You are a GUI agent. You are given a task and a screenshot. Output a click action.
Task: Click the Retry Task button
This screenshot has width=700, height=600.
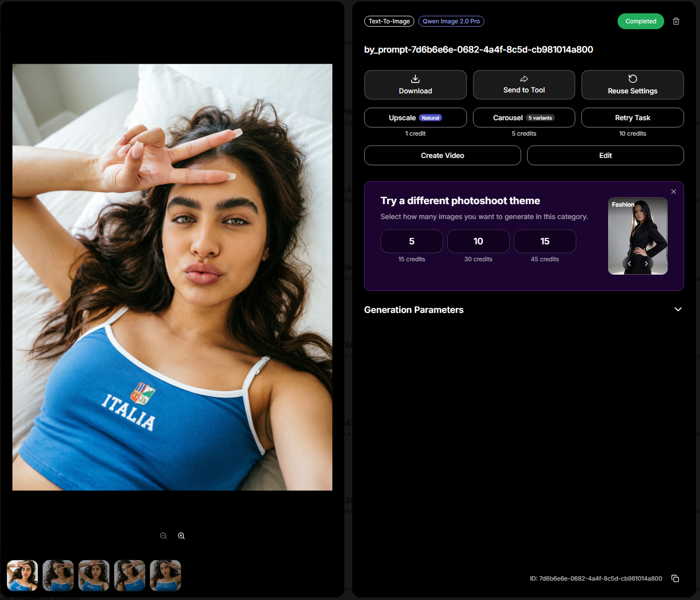[x=632, y=118]
